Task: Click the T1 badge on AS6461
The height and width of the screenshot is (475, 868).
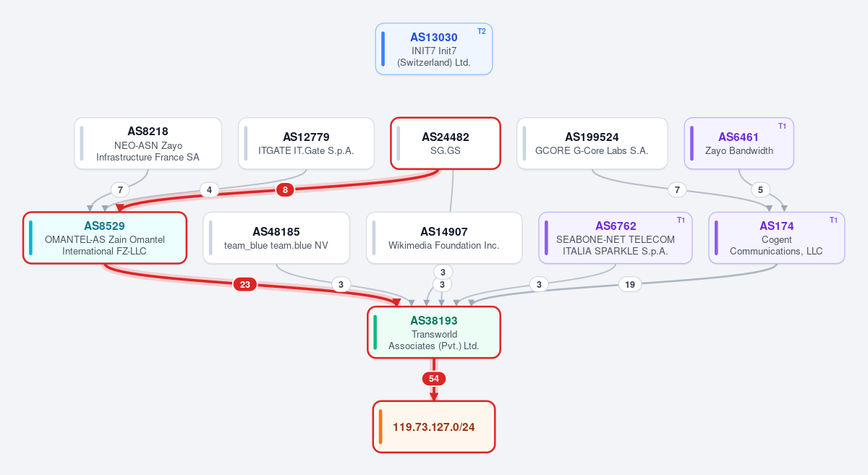Action: click(782, 126)
